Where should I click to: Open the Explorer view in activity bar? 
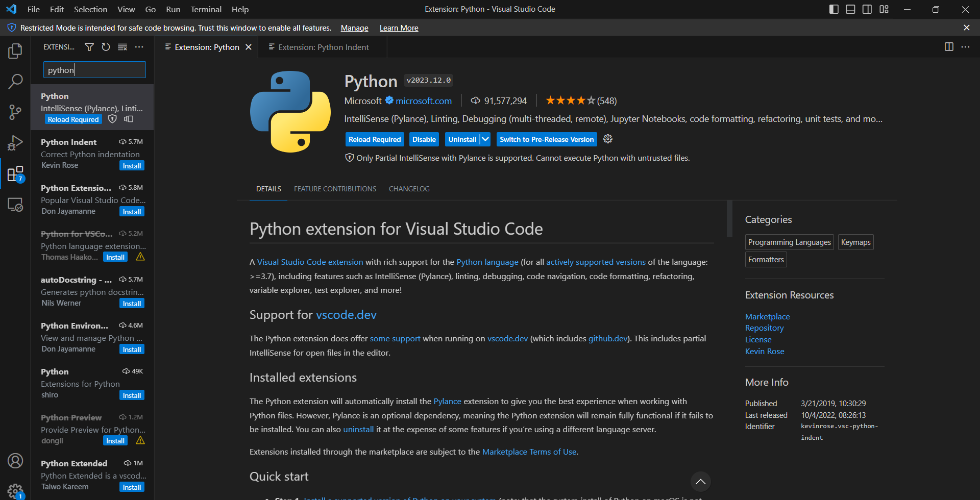15,51
